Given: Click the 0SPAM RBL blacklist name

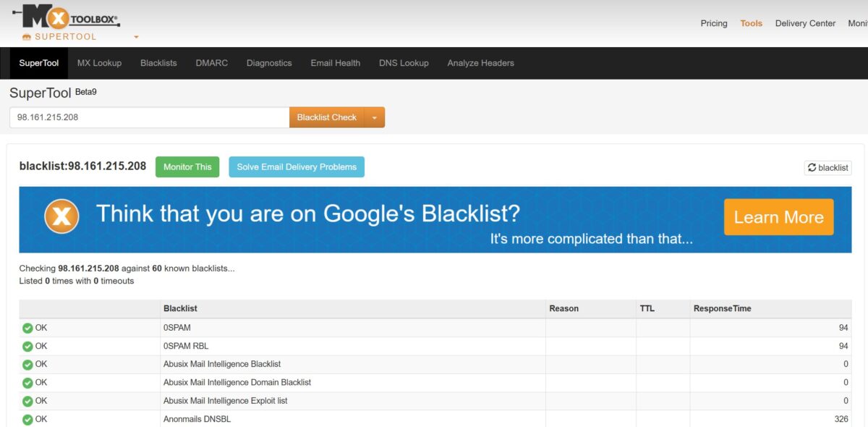Looking at the screenshot, I should point(186,346).
